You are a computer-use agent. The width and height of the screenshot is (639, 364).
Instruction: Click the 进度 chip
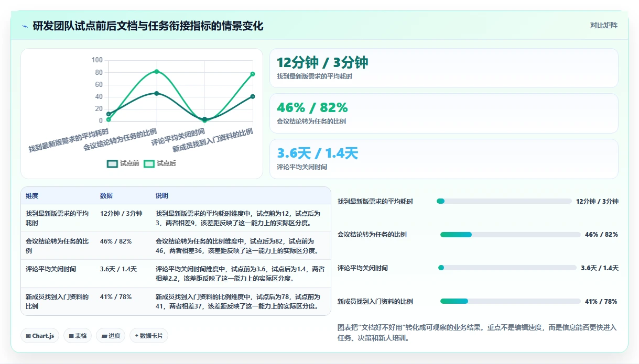click(111, 336)
